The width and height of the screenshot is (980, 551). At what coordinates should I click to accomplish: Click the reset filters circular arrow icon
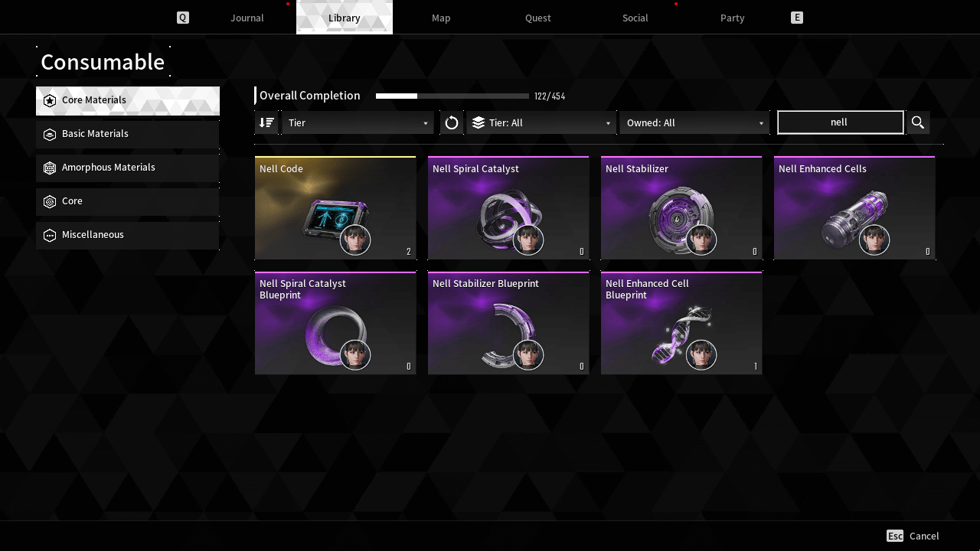click(452, 122)
